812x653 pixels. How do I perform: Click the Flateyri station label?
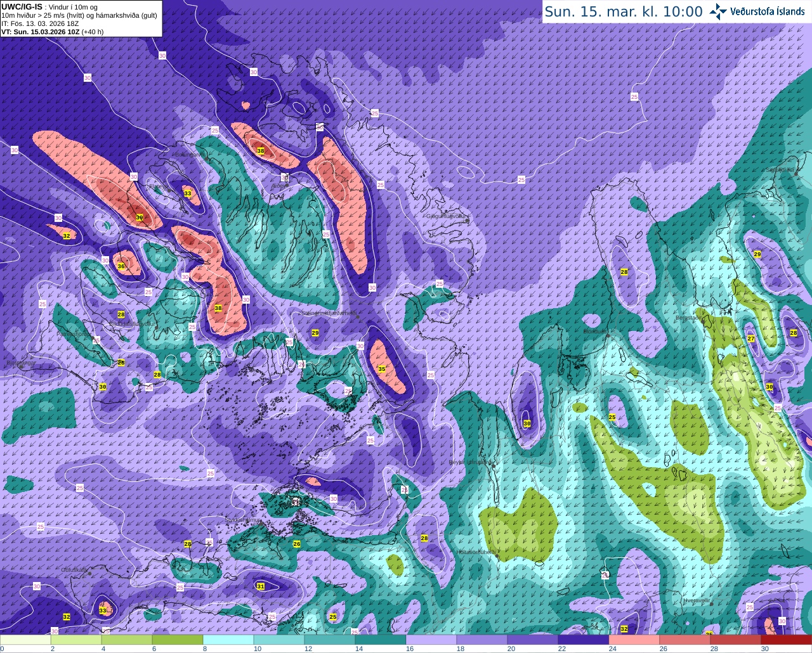click(159, 187)
